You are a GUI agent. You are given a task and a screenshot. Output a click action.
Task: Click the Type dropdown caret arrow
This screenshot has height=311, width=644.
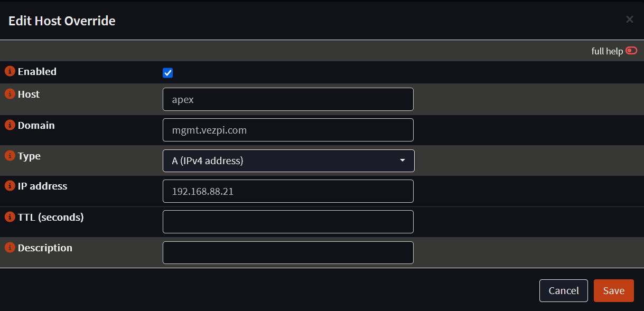(403, 161)
